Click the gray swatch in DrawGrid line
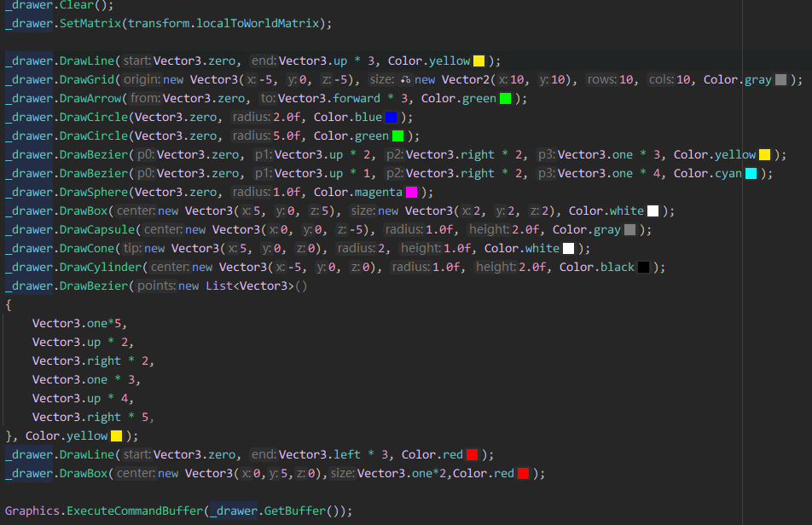812x525 pixels. click(780, 80)
